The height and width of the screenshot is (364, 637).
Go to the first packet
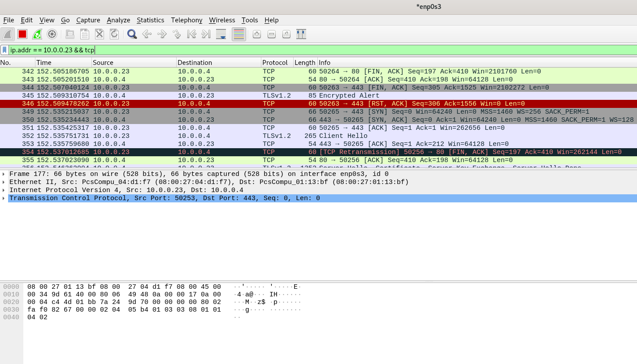tap(191, 34)
